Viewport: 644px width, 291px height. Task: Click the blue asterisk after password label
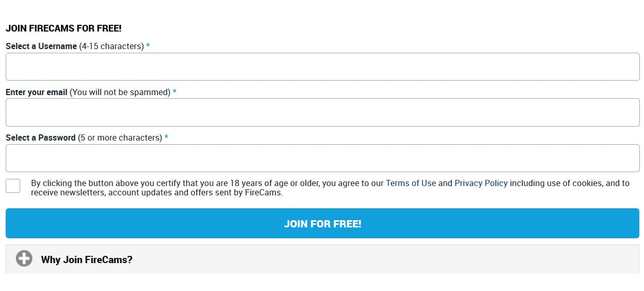pos(166,137)
